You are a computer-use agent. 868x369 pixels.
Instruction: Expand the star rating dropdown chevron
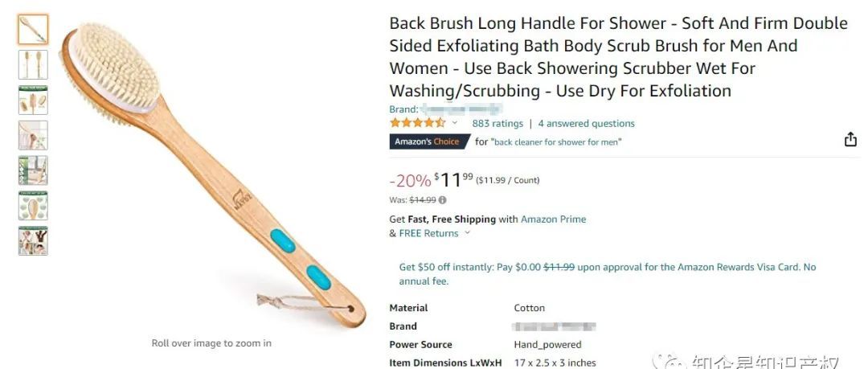point(454,123)
